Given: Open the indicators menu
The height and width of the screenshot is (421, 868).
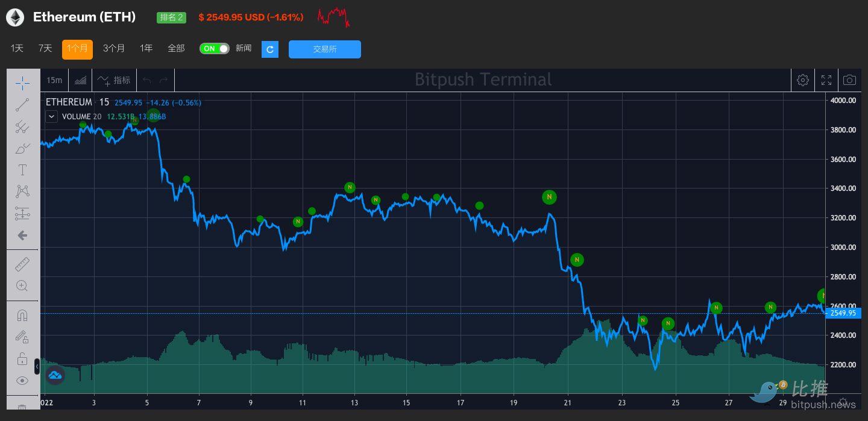Looking at the screenshot, I should pyautogui.click(x=114, y=80).
